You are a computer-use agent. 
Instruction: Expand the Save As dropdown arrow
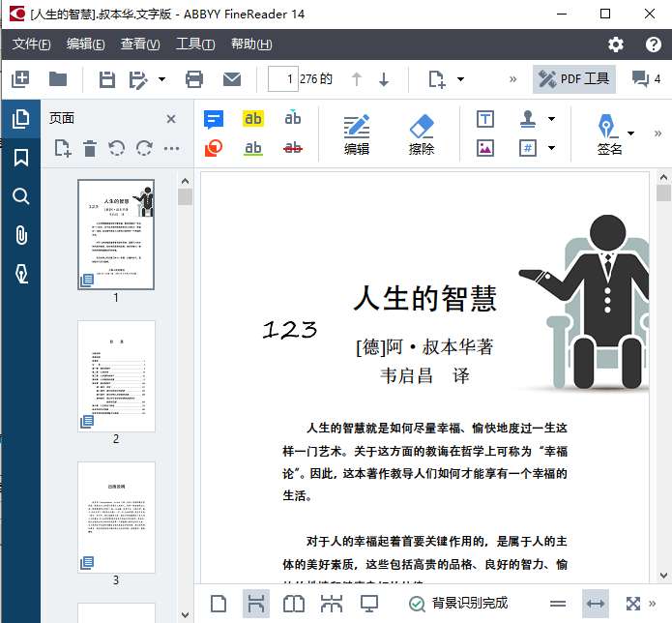click(x=161, y=79)
